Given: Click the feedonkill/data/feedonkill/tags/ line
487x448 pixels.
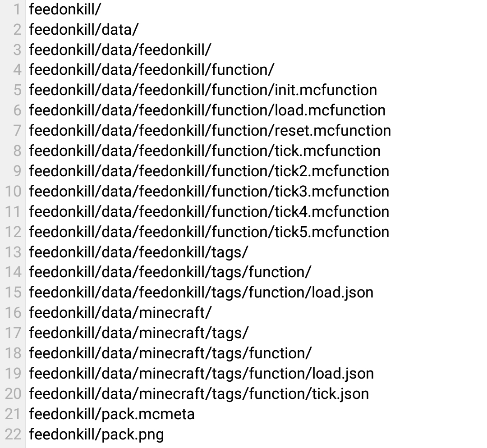Looking at the screenshot, I should pyautogui.click(x=138, y=252).
